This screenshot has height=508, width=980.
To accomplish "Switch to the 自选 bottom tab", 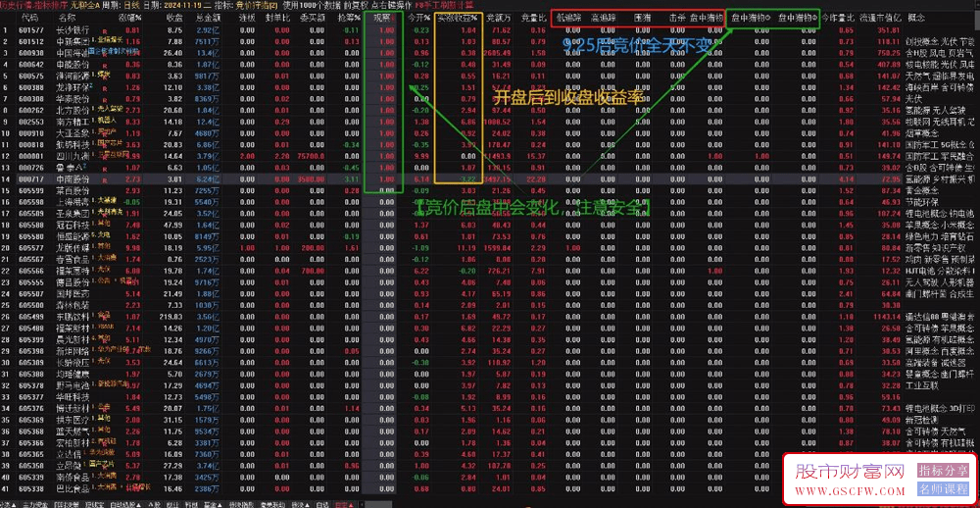I will pos(322,504).
